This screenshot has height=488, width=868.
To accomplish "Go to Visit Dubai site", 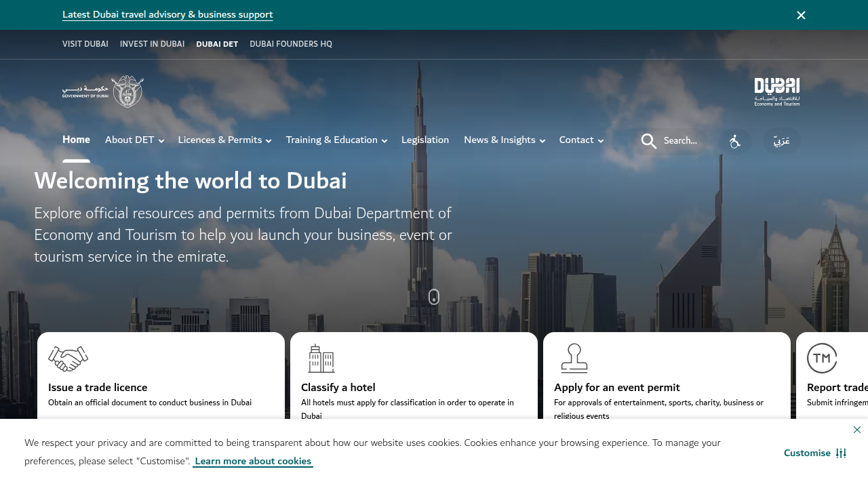I will 85,44.
